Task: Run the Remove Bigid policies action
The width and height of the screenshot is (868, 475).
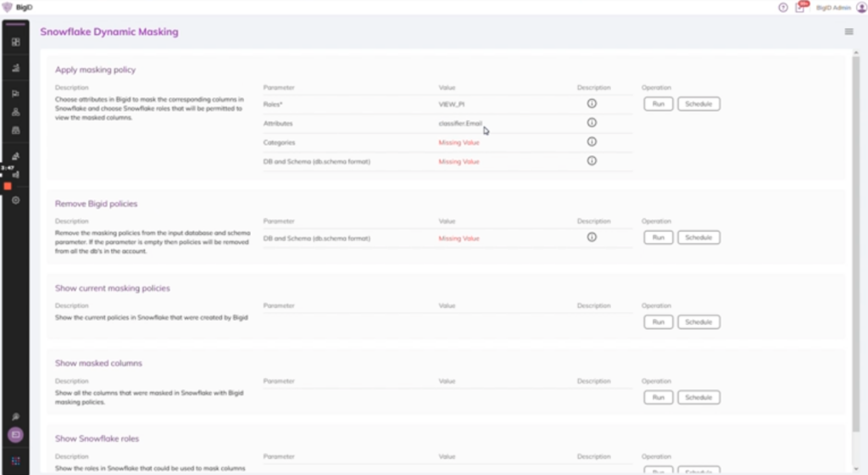Action: [659, 237]
